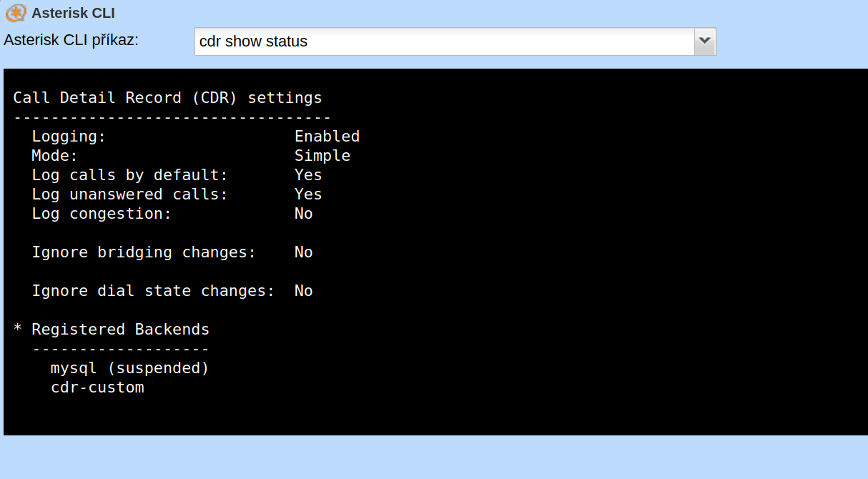Click the 'Asterisk CLI příkaz:' label
This screenshot has height=479, width=868.
[x=71, y=40]
